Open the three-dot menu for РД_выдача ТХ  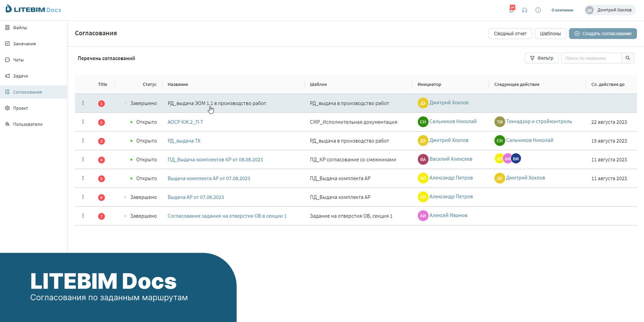[83, 141]
